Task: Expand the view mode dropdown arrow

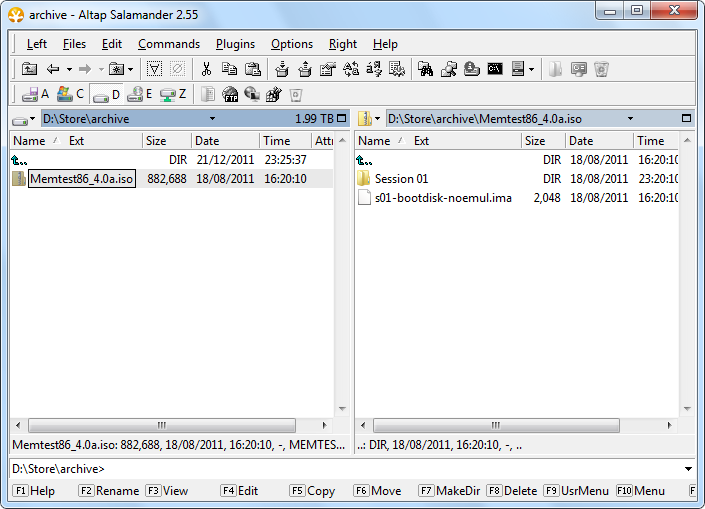Action: point(531,70)
